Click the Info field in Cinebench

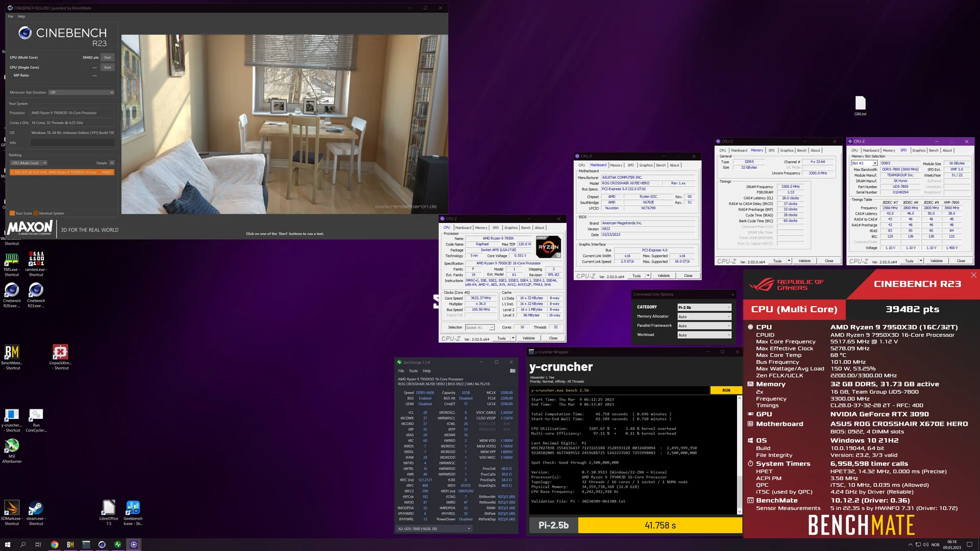(x=71, y=143)
